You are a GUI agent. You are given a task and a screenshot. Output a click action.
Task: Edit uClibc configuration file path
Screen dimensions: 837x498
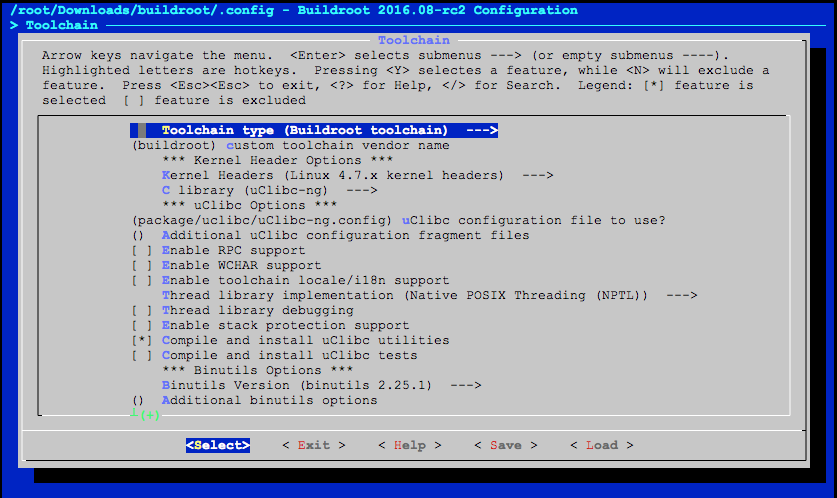pos(399,220)
